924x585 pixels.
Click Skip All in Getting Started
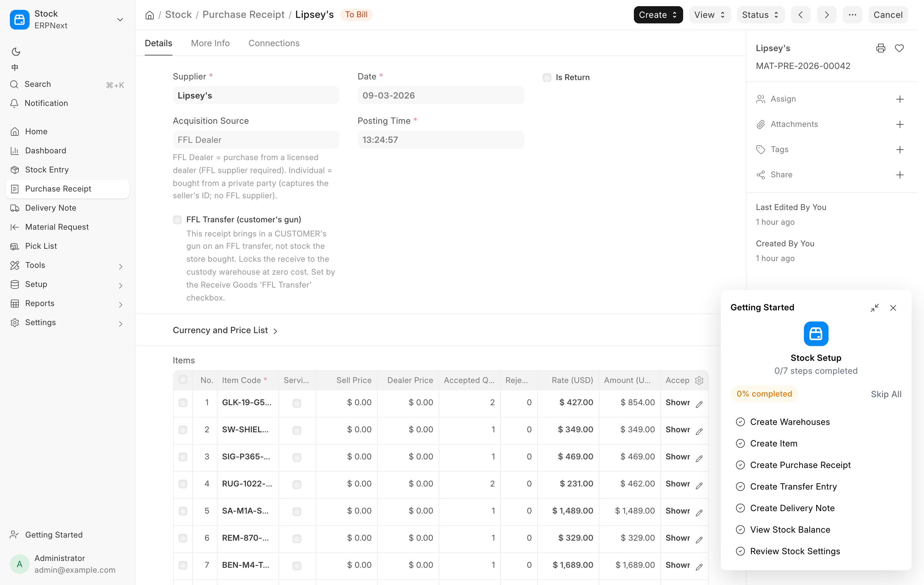tap(886, 394)
